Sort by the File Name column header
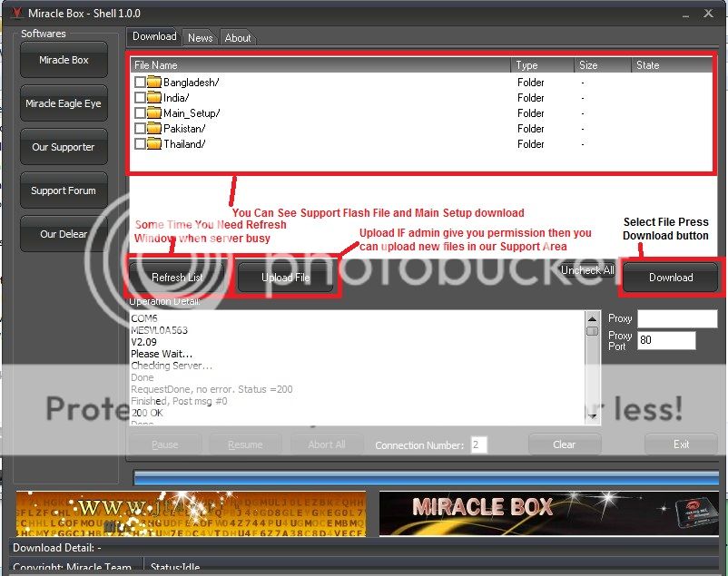728x576 pixels. pyautogui.click(x=320, y=65)
